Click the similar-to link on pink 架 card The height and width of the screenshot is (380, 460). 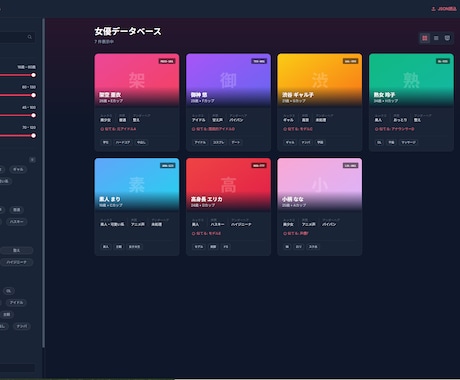(118, 129)
